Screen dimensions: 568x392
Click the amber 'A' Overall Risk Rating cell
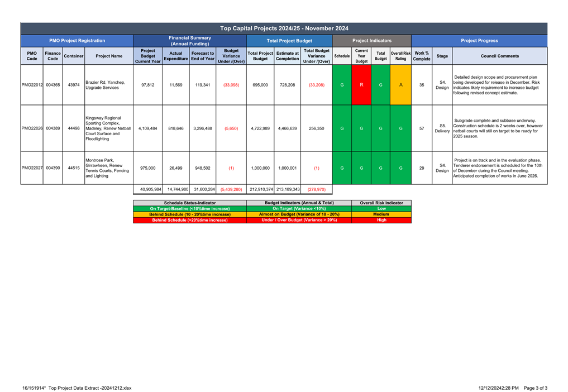pyautogui.click(x=400, y=85)
